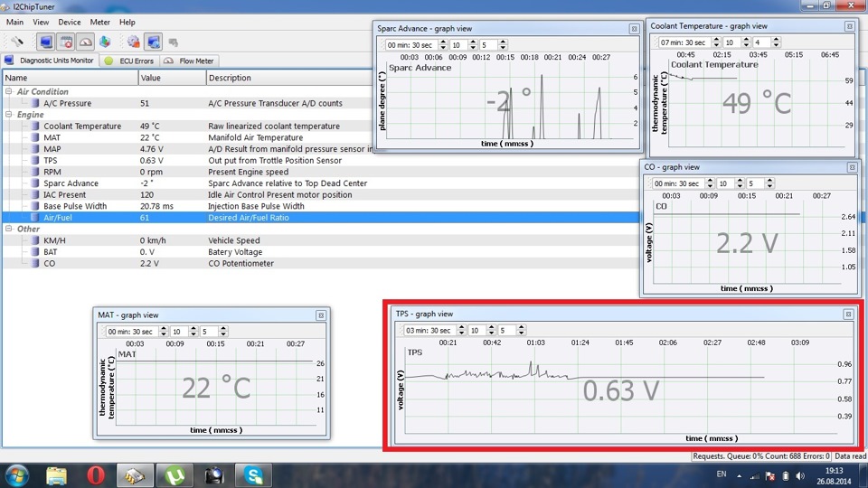Open the View menu

[x=41, y=22]
